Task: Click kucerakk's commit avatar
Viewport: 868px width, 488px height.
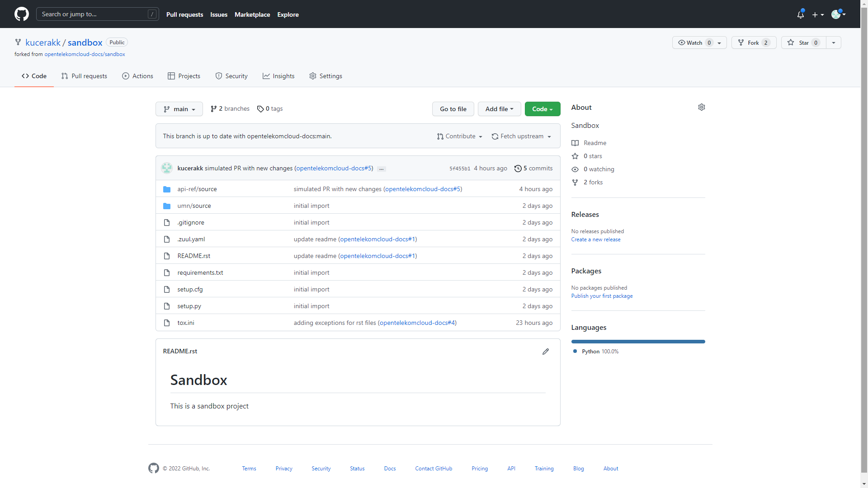Action: (167, 168)
